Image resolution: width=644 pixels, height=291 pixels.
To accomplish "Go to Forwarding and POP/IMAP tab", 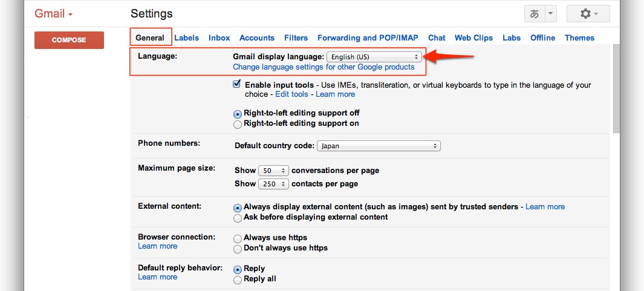I will 368,38.
